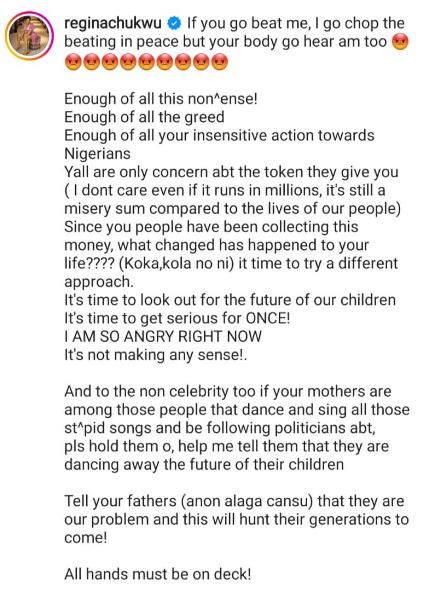Click the 'All hands must be on deck!' line

[x=157, y=574]
